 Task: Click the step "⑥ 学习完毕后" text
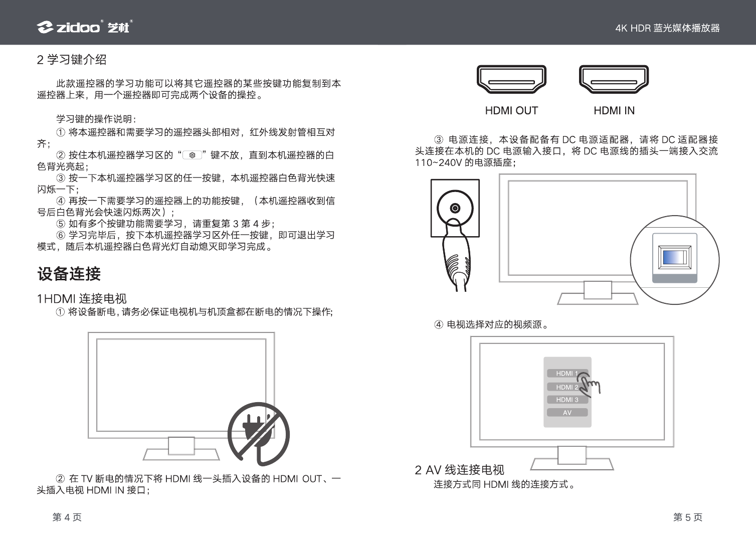pyautogui.click(x=186, y=241)
